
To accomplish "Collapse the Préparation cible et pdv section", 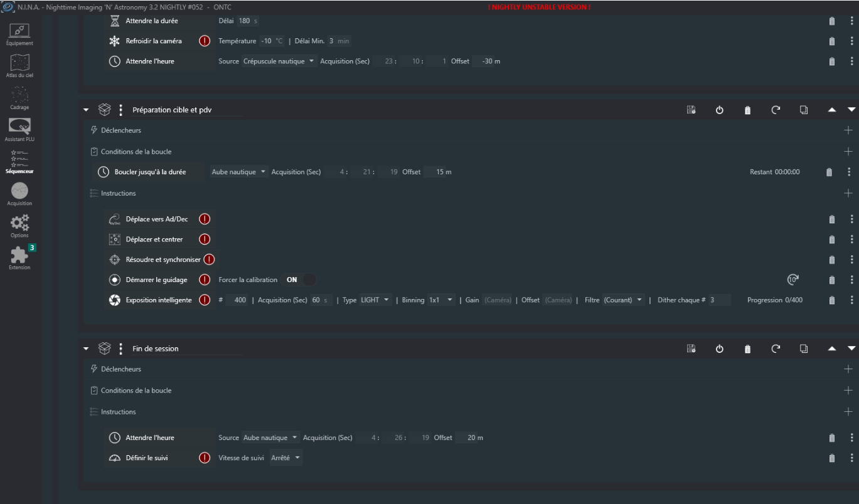I will [x=87, y=110].
